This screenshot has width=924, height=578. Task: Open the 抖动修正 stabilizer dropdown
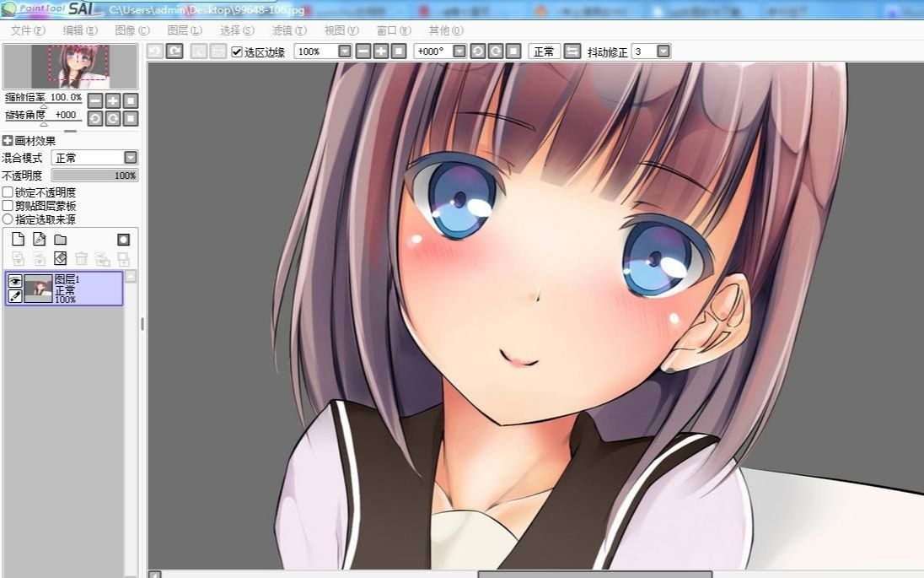[x=663, y=51]
